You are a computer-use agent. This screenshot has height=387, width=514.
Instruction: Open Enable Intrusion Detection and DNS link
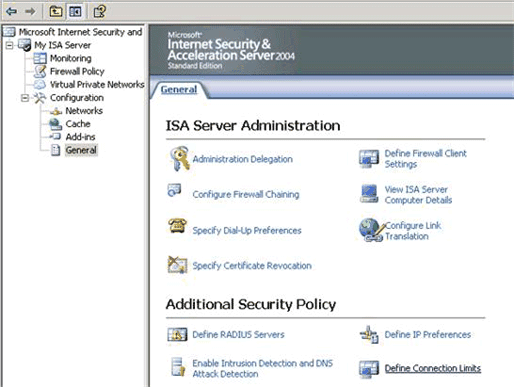pos(262,368)
